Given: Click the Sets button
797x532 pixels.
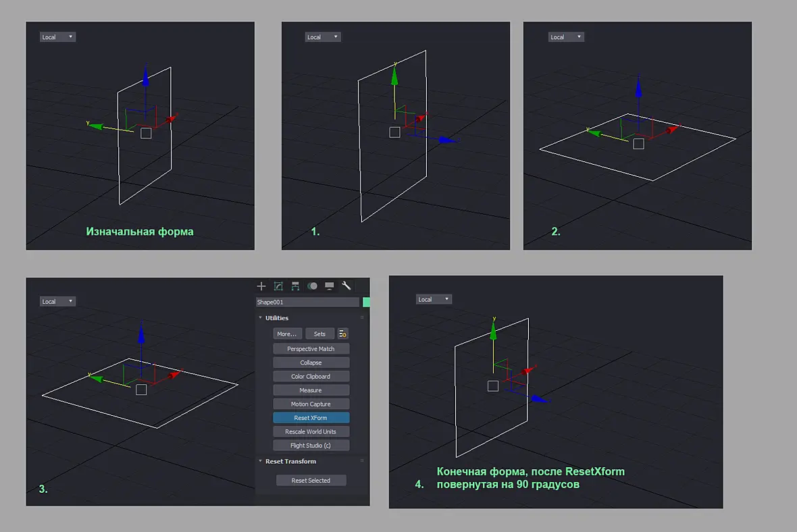Looking at the screenshot, I should click(319, 334).
